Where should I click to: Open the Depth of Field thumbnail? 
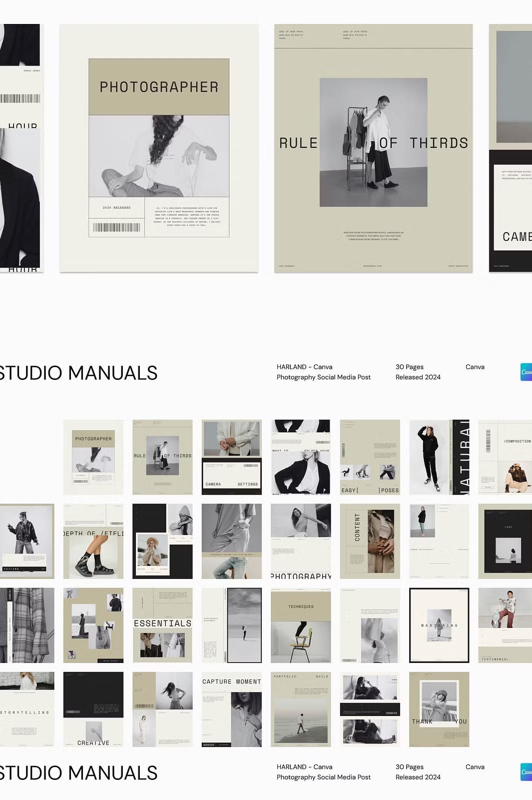click(x=93, y=541)
